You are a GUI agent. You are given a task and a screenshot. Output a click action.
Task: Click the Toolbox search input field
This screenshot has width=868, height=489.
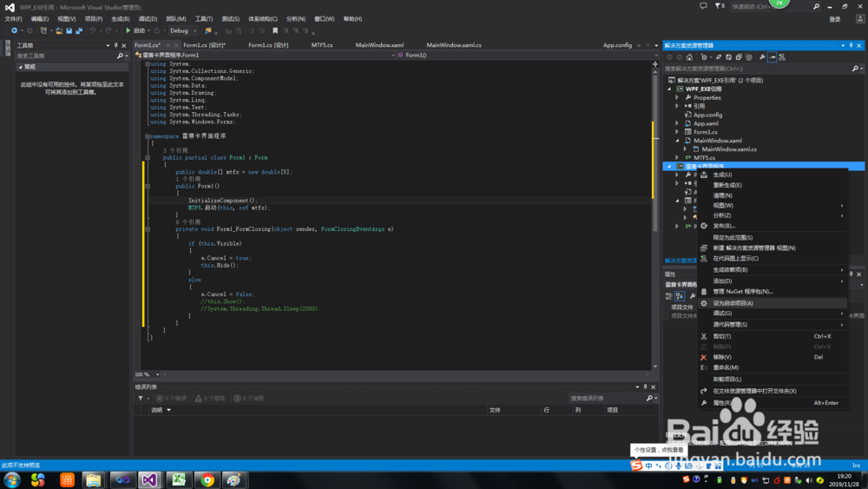pos(65,56)
